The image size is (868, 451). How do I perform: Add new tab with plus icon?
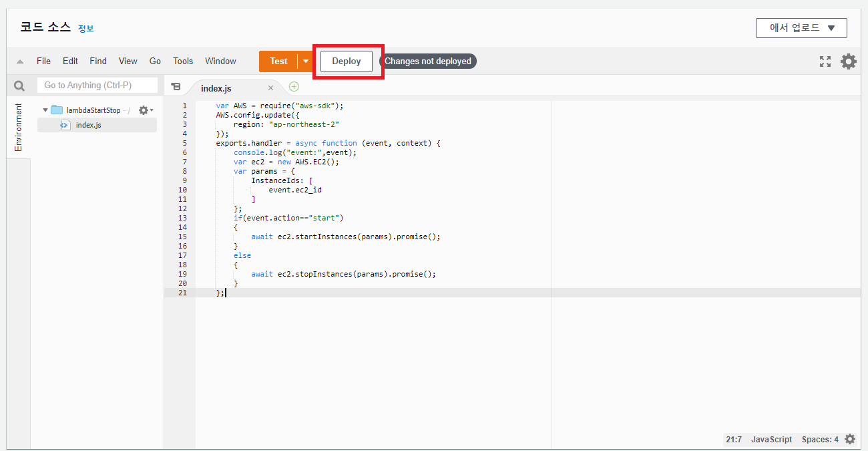[294, 87]
